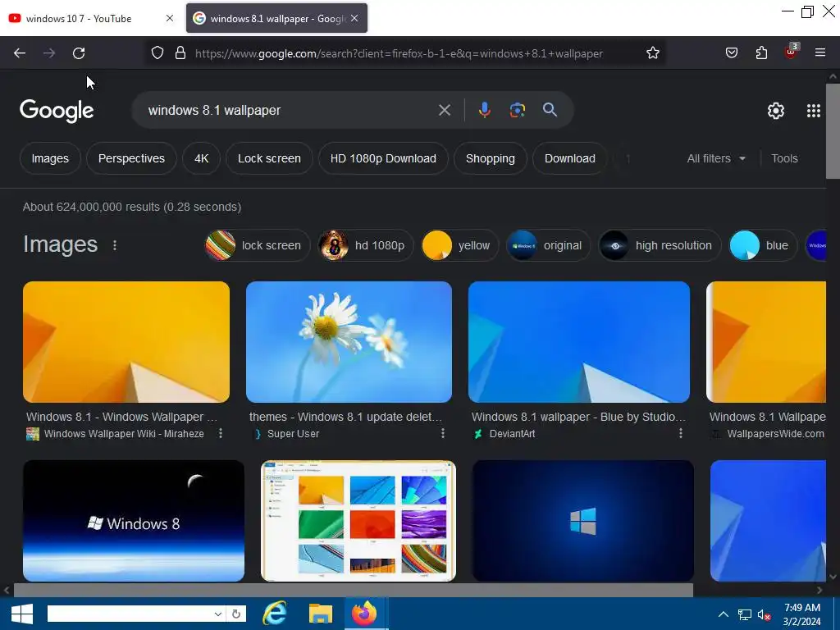
Task: Select the Perspectives filter chip
Action: click(131, 158)
